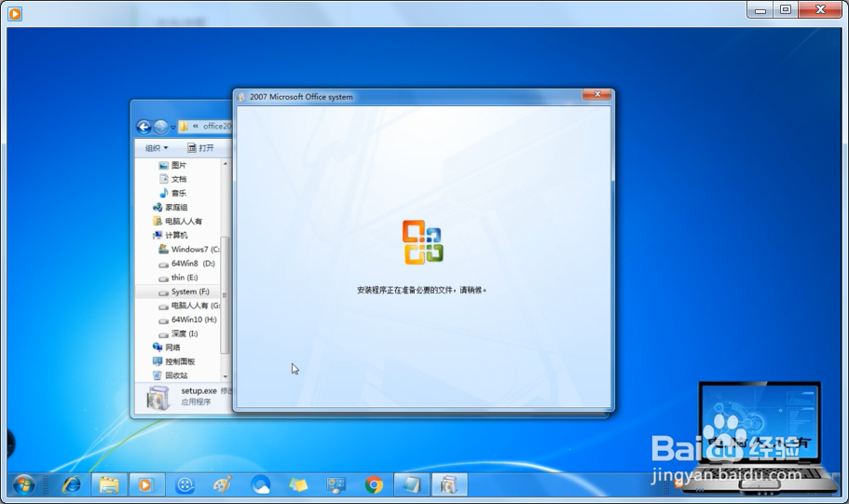Open the 组织 dropdown menu
Image resolution: width=849 pixels, height=504 pixels.
(x=157, y=148)
